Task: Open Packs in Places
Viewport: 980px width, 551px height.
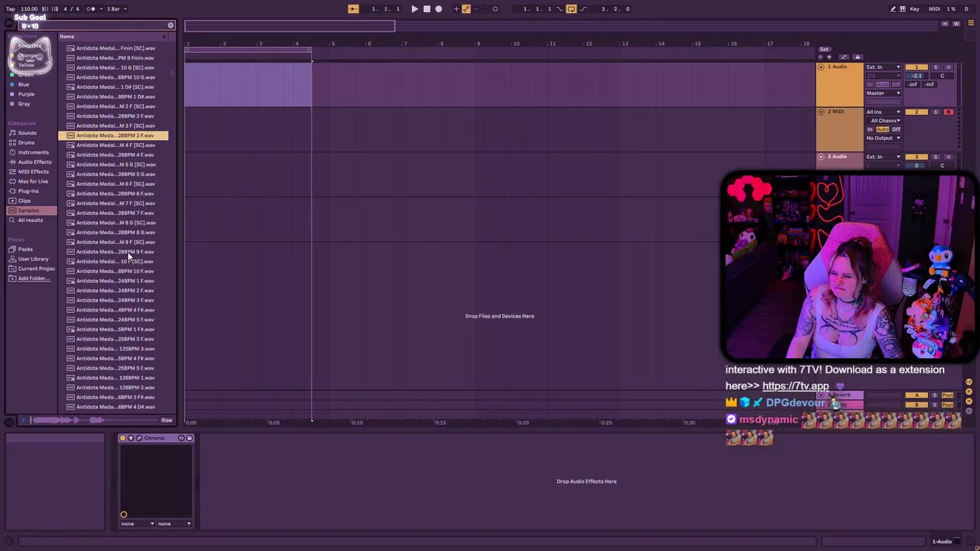Action: 25,249
